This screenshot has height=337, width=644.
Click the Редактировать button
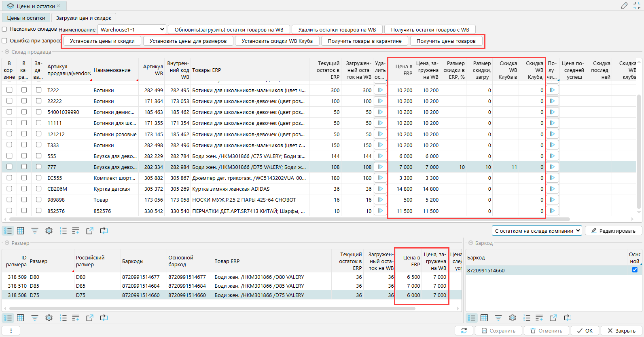613,231
